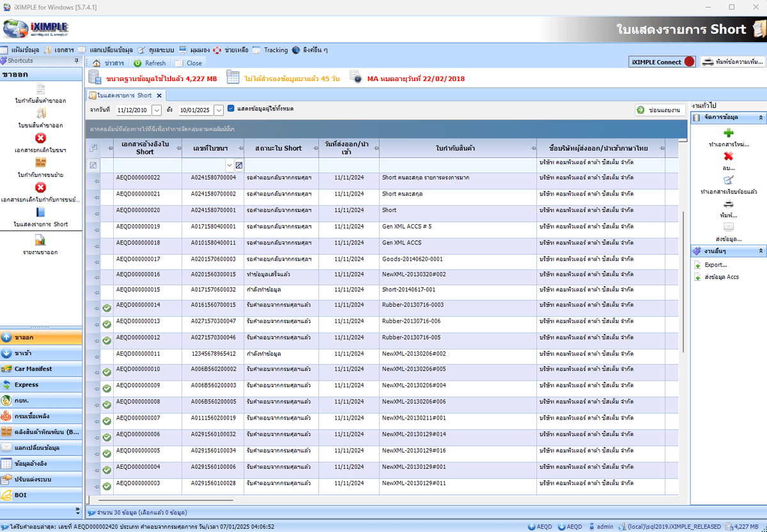Open the ถึง 10/01/2025 date dropdown
The image size is (767, 532).
pos(219,110)
